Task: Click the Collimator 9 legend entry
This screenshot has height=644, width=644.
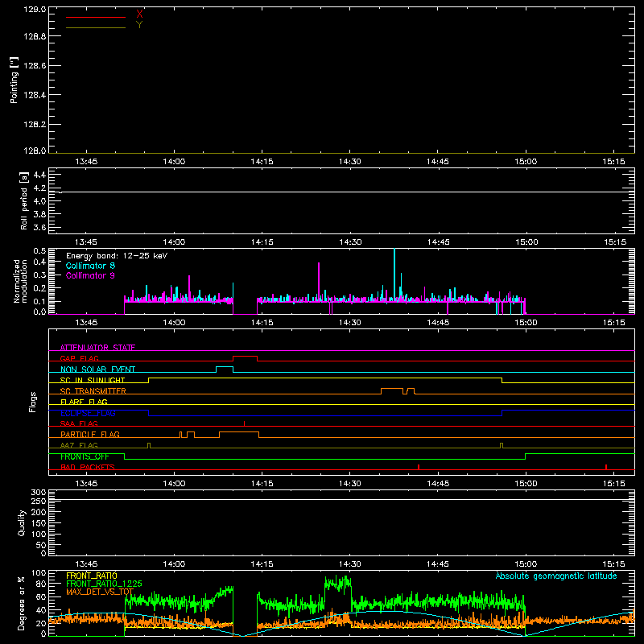Action: click(90, 275)
